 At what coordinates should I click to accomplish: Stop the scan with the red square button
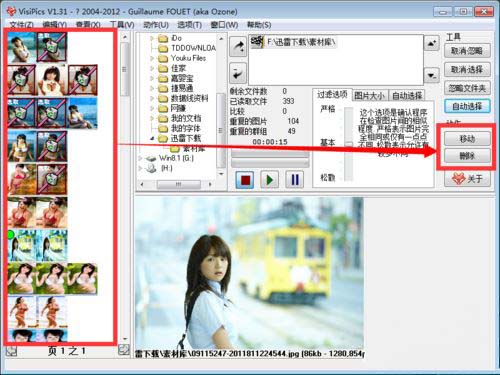(x=245, y=180)
